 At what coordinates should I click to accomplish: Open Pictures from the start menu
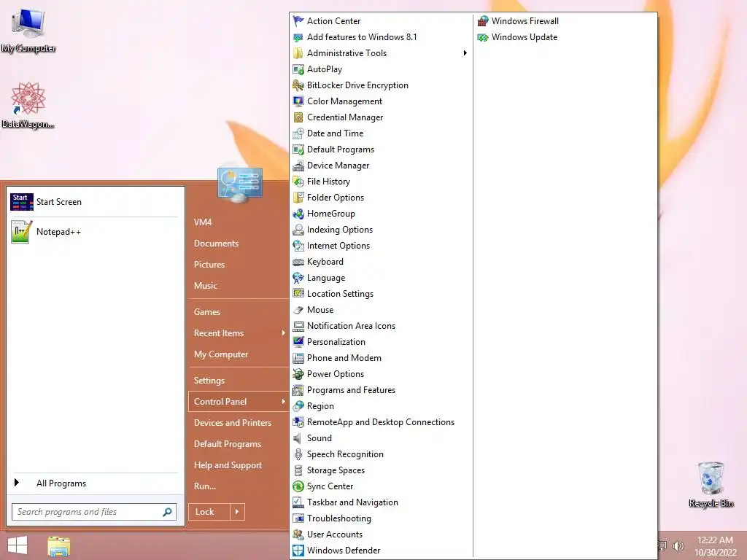click(209, 264)
